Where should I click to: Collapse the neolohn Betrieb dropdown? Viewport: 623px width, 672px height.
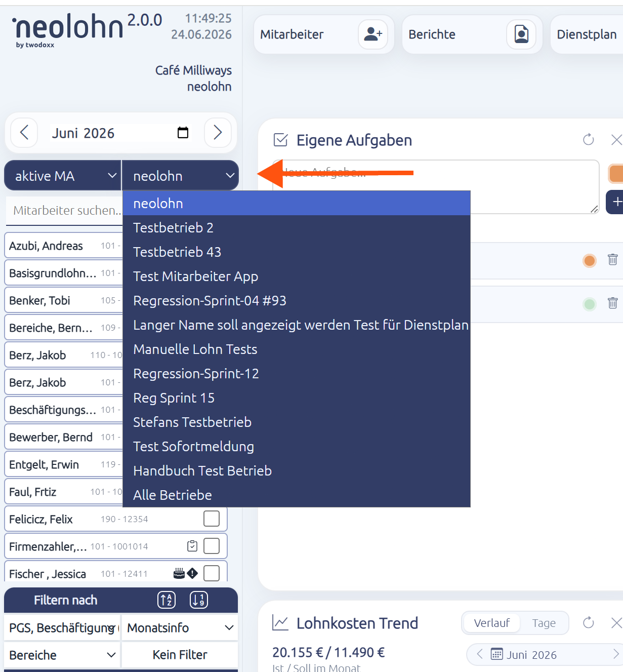(180, 176)
